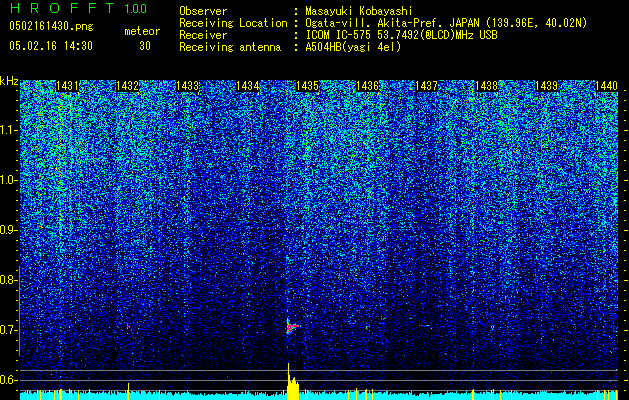Click the 1438 time marker
Image resolution: width=629 pixels, height=400 pixels.
click(x=486, y=86)
